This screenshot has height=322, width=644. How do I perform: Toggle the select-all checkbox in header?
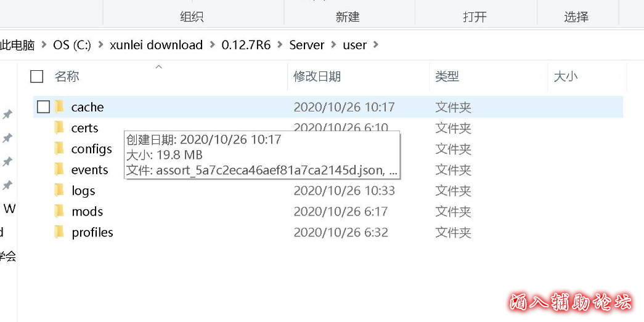(37, 76)
